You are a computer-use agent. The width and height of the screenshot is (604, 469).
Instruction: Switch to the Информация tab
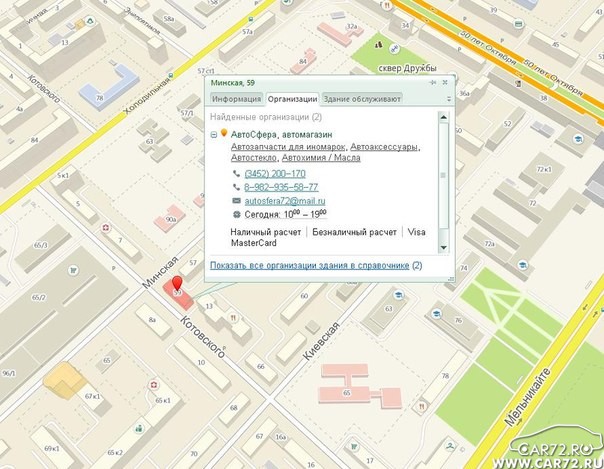(x=237, y=99)
